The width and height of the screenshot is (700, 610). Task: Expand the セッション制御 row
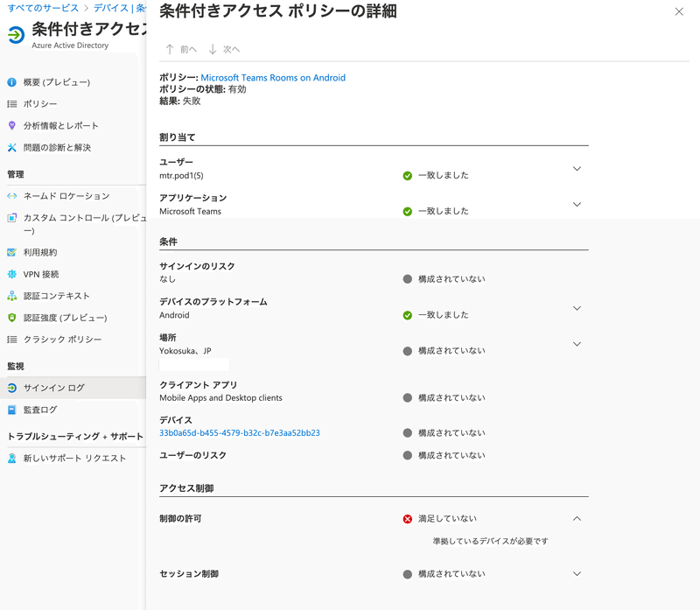(577, 573)
